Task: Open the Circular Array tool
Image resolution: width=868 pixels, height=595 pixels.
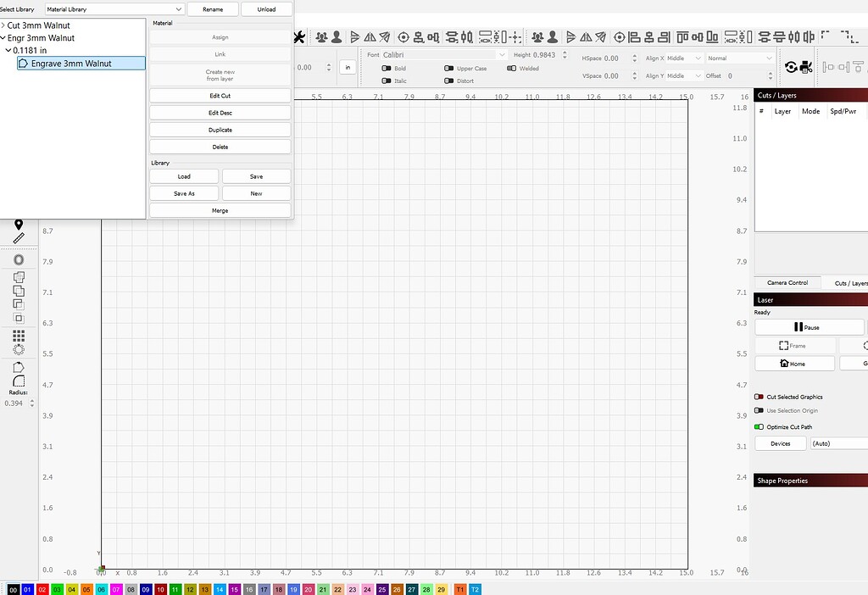Action: click(x=19, y=349)
